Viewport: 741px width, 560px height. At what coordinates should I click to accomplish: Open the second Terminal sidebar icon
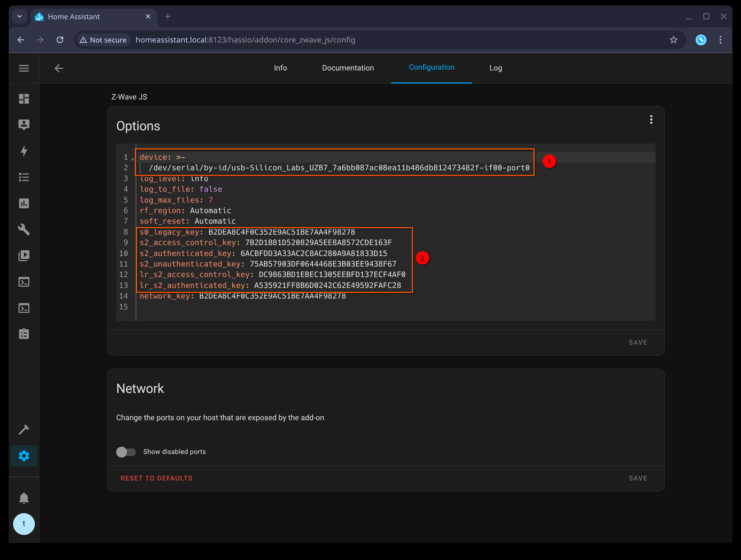[24, 308]
